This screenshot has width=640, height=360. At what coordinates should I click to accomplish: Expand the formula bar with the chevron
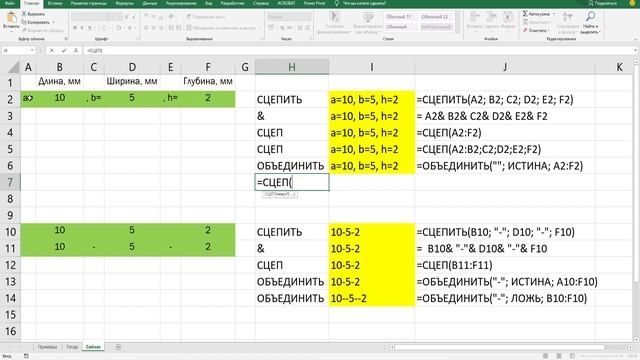(x=636, y=50)
